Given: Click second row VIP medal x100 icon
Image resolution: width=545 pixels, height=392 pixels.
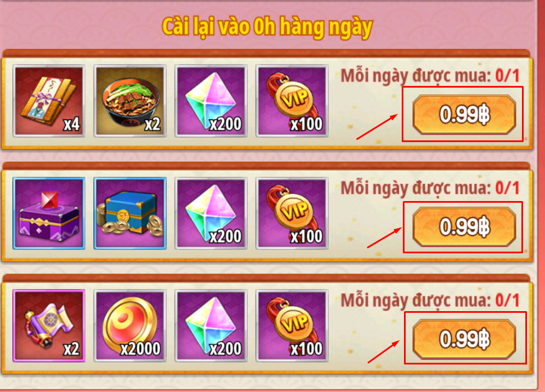Looking at the screenshot, I should point(292,213).
